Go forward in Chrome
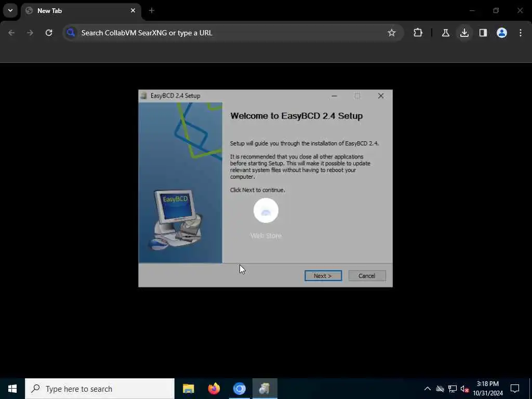 pos(30,33)
